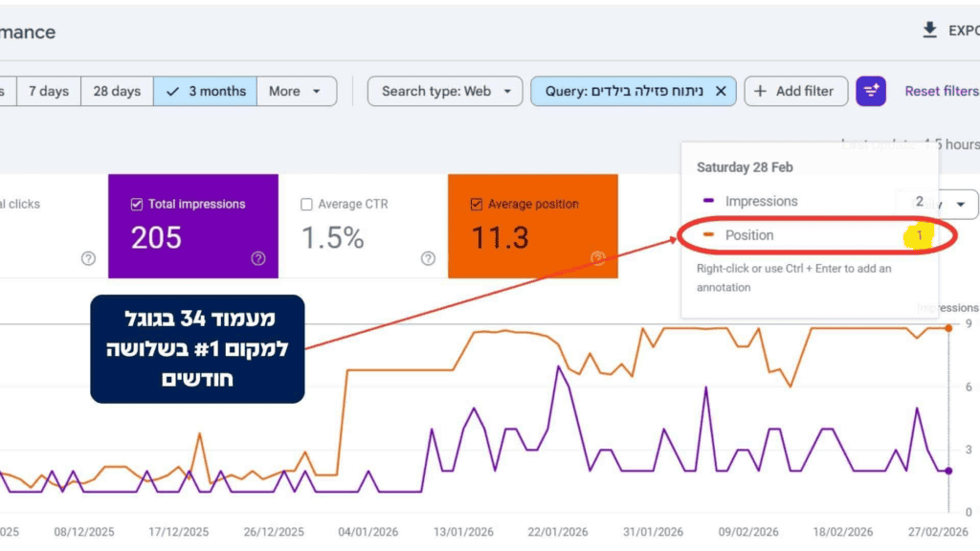
Task: Click the Reset filters link
Action: point(942,91)
